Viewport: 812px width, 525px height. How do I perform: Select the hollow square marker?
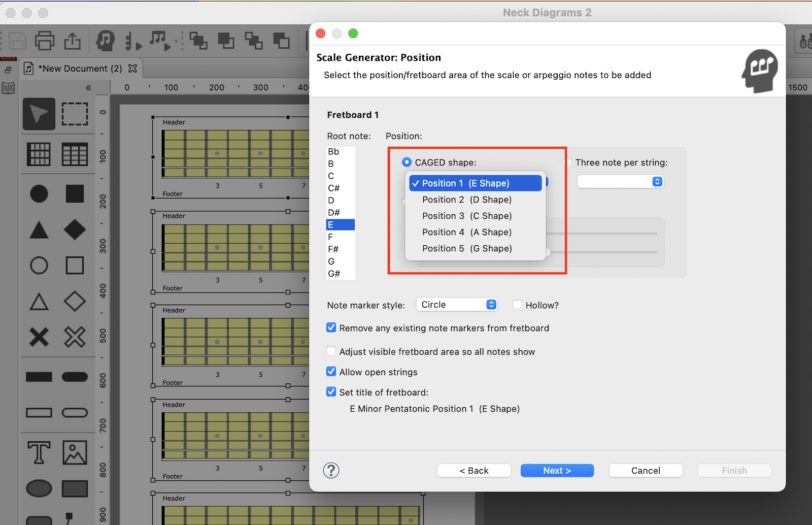(x=75, y=265)
